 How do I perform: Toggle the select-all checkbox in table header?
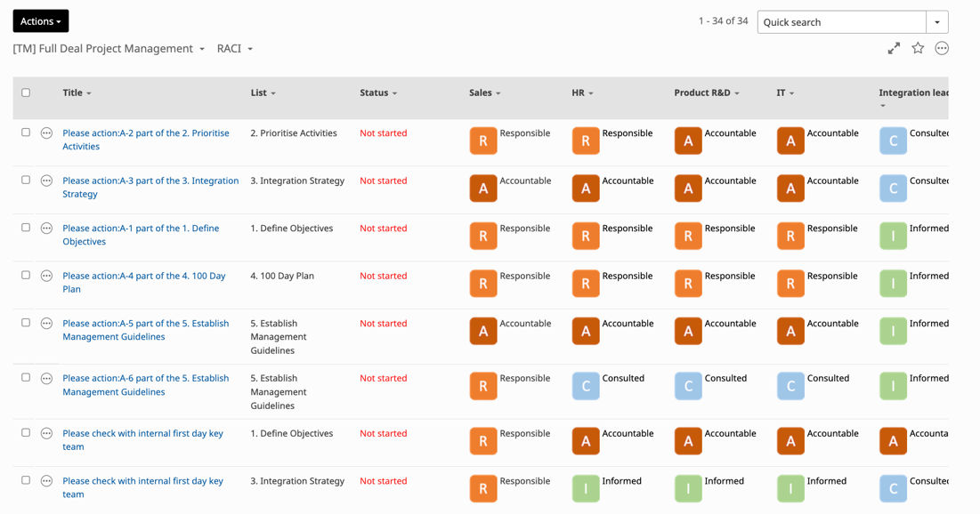(26, 92)
